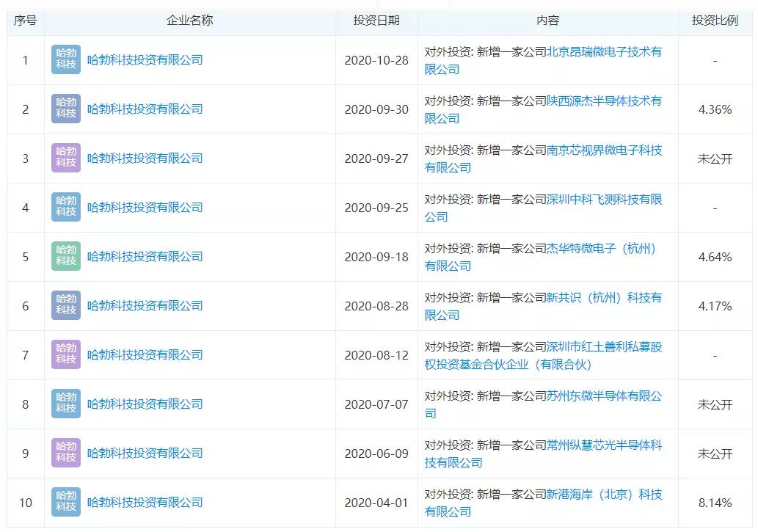Open the 北京昂瑞微电子技术有限公司 link
Viewport: 758px width, 532px height.
[x=604, y=52]
